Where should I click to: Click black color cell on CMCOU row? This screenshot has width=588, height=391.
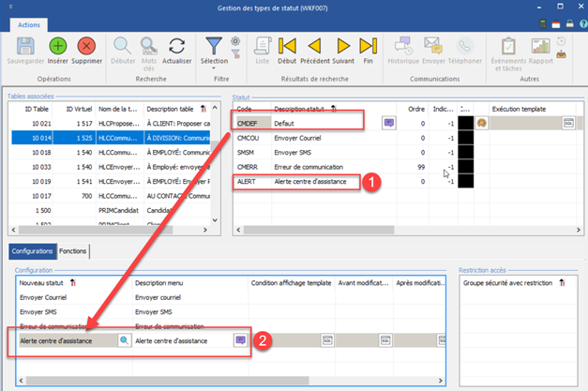click(x=466, y=137)
